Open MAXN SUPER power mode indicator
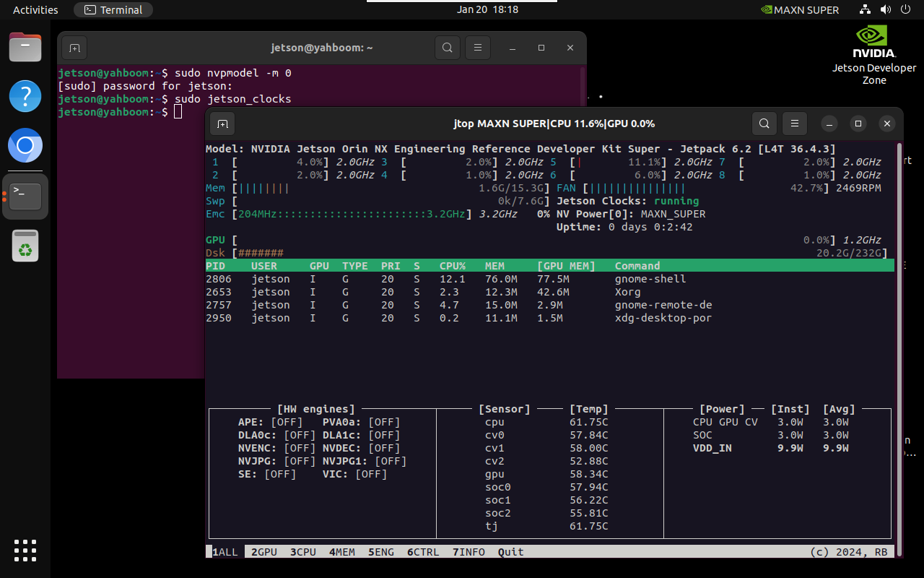This screenshot has width=924, height=578. coord(800,10)
